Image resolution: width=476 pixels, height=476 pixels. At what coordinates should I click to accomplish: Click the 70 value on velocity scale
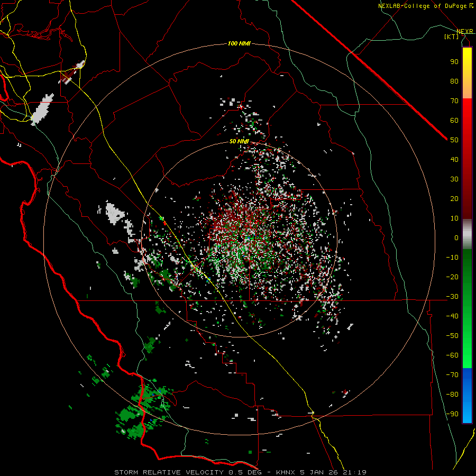(x=454, y=101)
